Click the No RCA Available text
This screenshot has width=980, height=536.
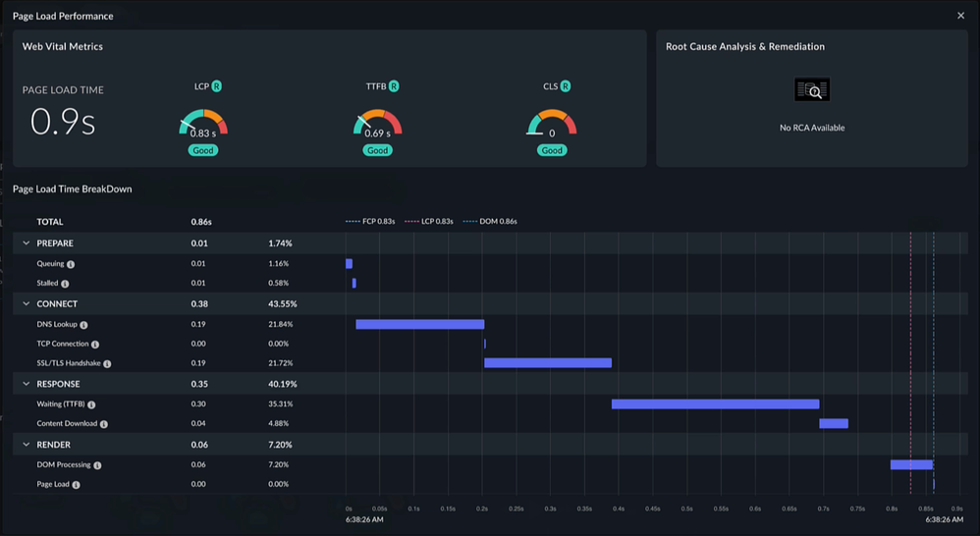[812, 128]
